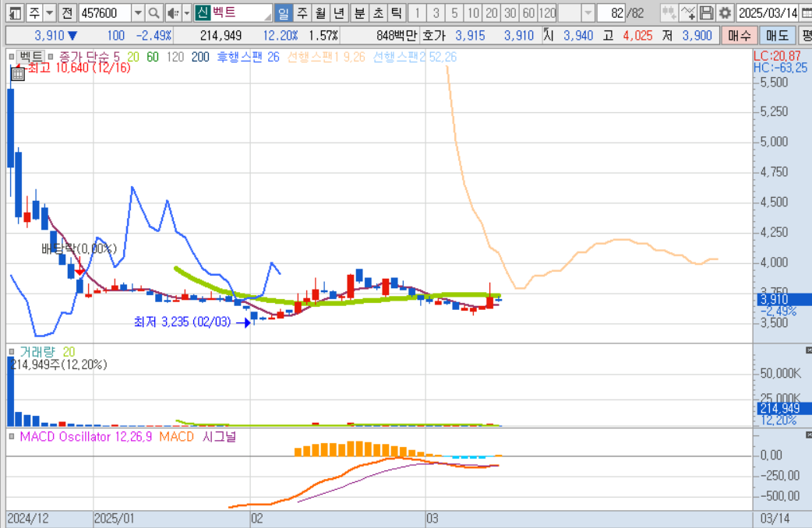Click the 매도 sell button
The image size is (812, 528).
click(777, 36)
